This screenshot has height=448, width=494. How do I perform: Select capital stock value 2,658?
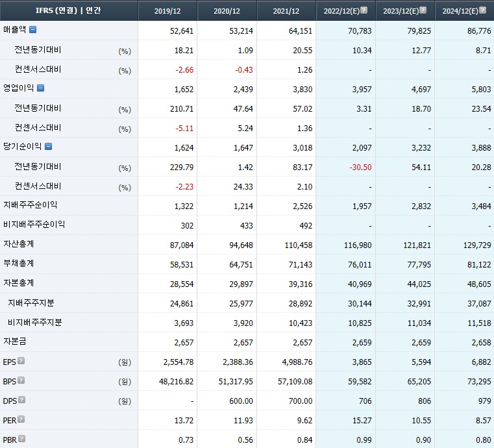[x=482, y=343]
